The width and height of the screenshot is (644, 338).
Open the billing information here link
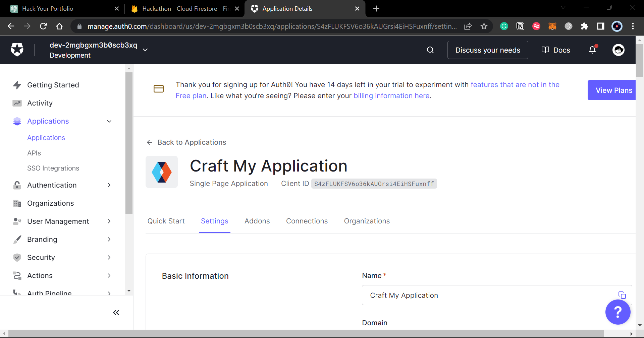pyautogui.click(x=391, y=96)
